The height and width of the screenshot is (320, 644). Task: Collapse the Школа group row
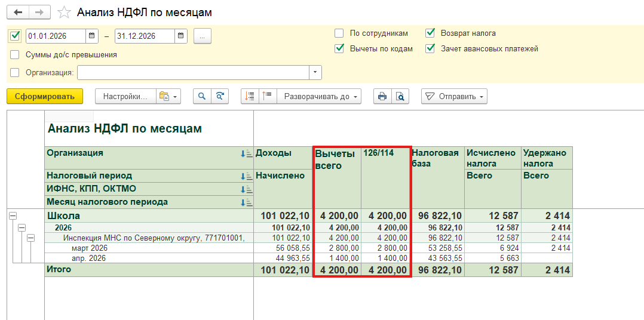[x=13, y=216]
